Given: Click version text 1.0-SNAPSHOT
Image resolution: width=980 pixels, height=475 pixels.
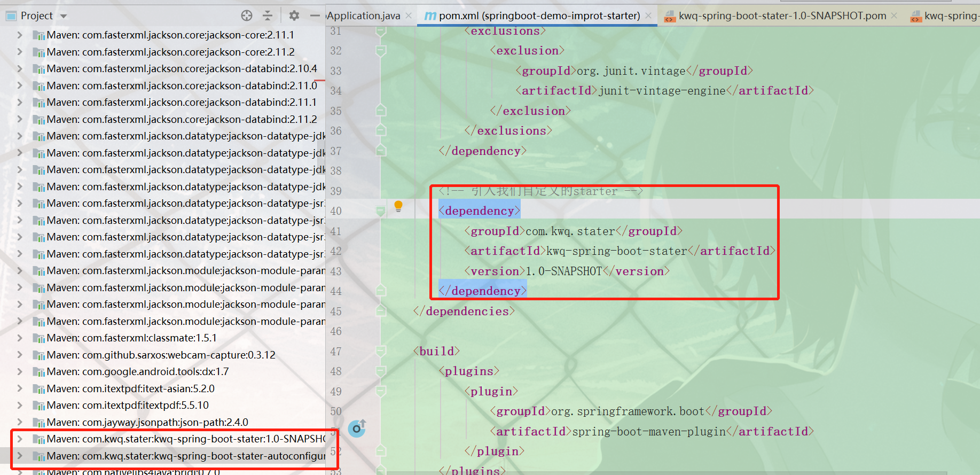Looking at the screenshot, I should point(564,271).
